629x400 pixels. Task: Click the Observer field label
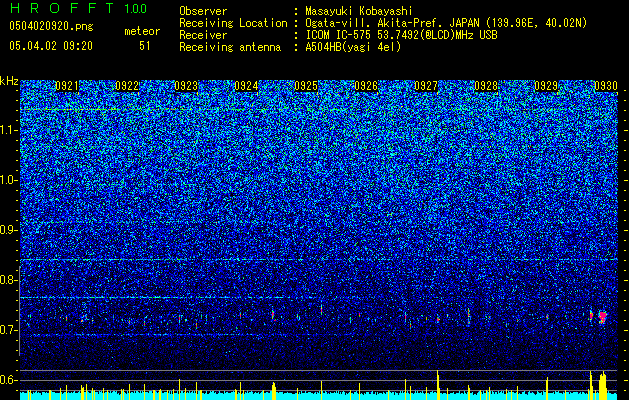(x=203, y=11)
